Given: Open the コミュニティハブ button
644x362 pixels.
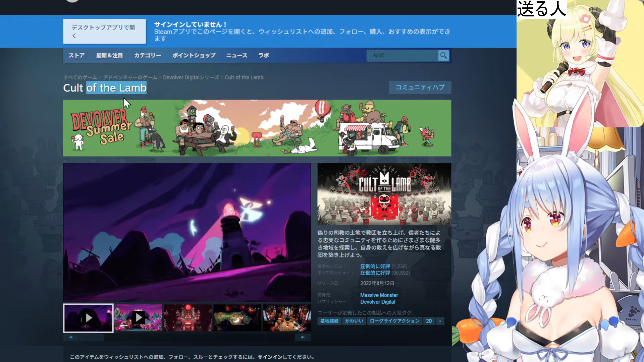Looking at the screenshot, I should [x=420, y=87].
